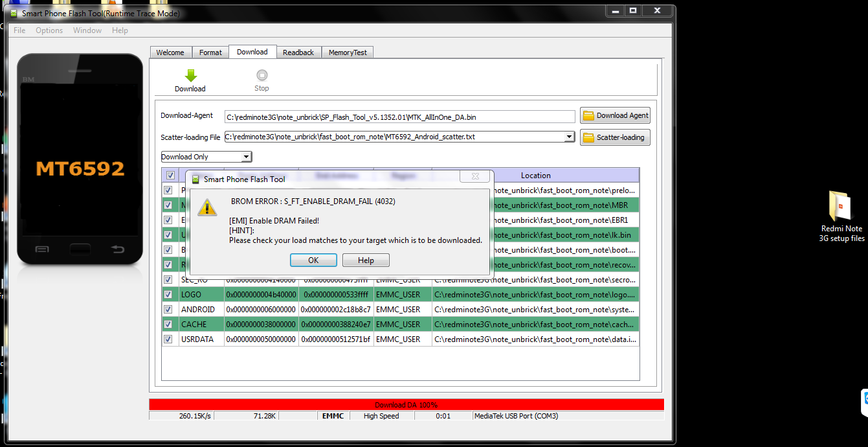Switch to the Readback tab
This screenshot has width=868, height=447.
[x=298, y=52]
